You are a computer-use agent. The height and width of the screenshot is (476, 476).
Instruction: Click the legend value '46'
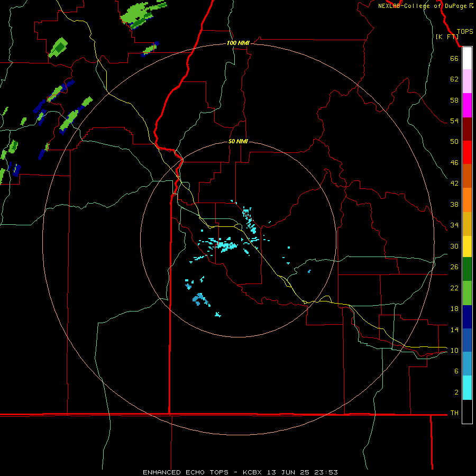pos(454,163)
